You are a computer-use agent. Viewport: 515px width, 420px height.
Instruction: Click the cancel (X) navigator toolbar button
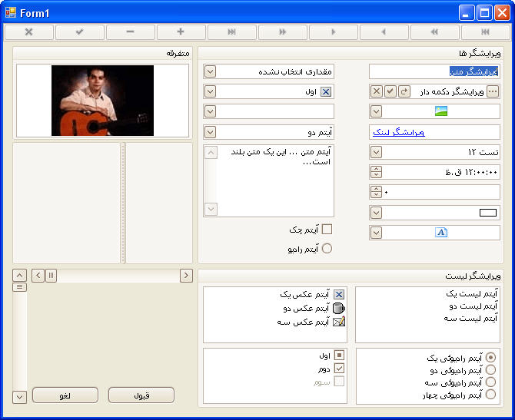29,32
